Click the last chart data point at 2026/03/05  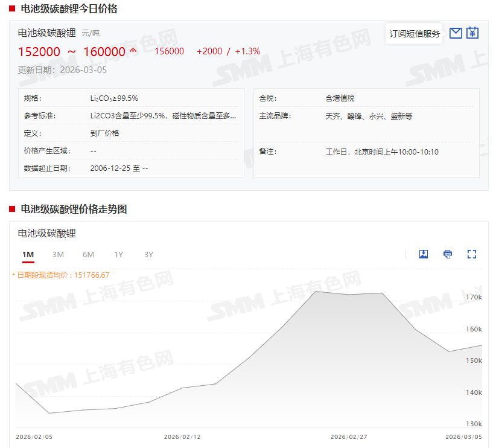point(482,345)
